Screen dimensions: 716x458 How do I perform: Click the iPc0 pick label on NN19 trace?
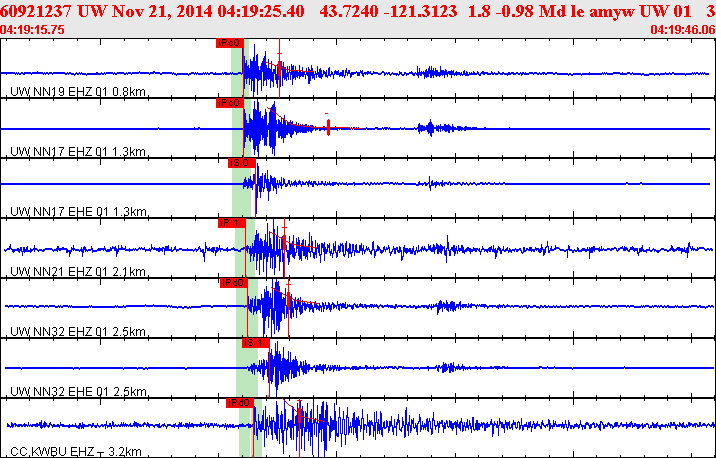point(230,43)
